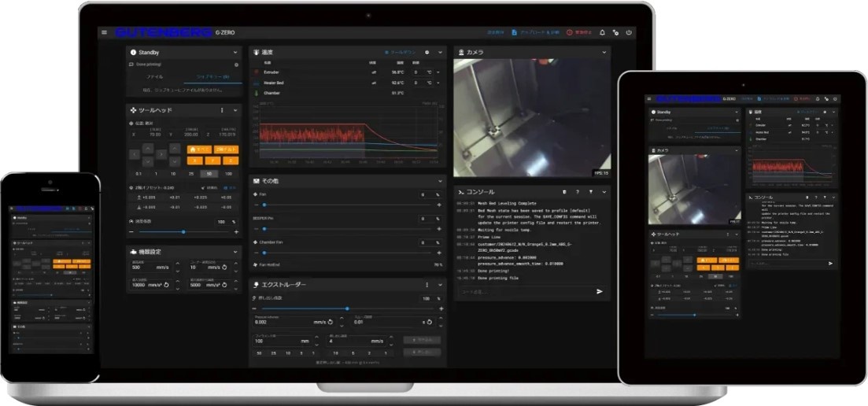
Task: Collapse the カメラ panel on the laptop
Action: [604, 52]
